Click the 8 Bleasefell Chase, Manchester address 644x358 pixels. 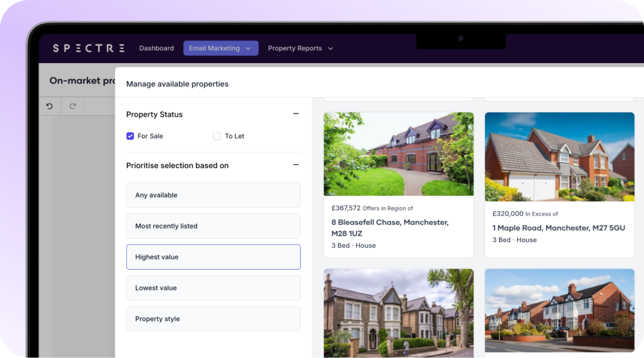point(390,228)
